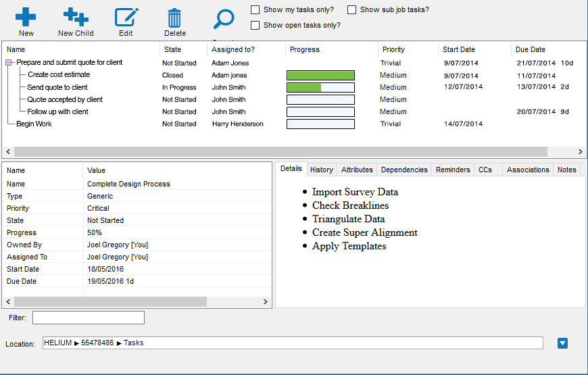Switch to the History tab

coord(322,170)
